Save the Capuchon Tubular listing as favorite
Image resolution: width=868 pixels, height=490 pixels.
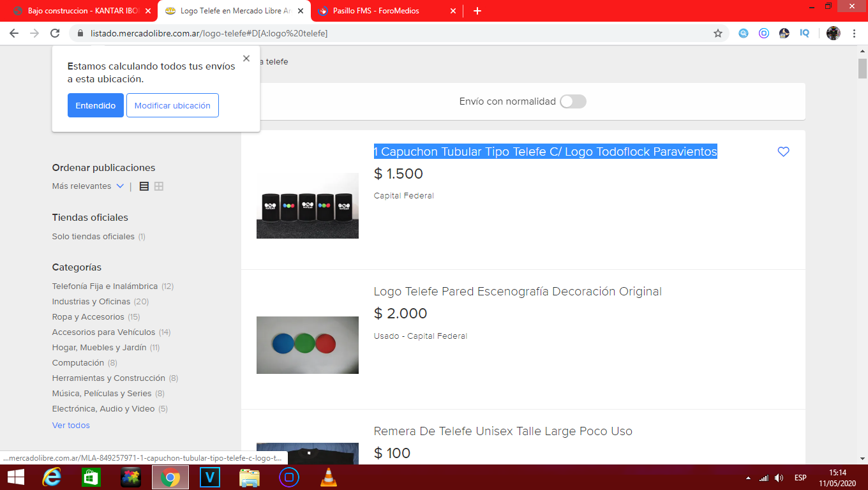point(784,152)
